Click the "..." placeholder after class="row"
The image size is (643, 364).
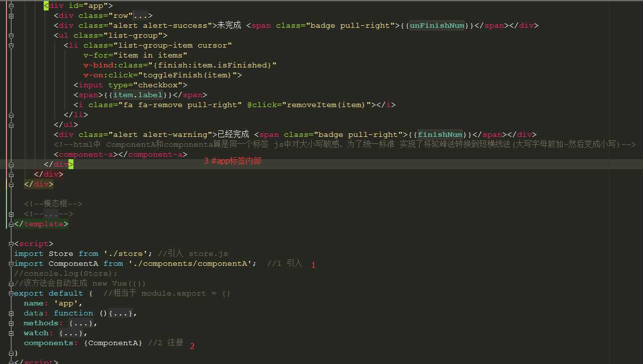click(140, 16)
